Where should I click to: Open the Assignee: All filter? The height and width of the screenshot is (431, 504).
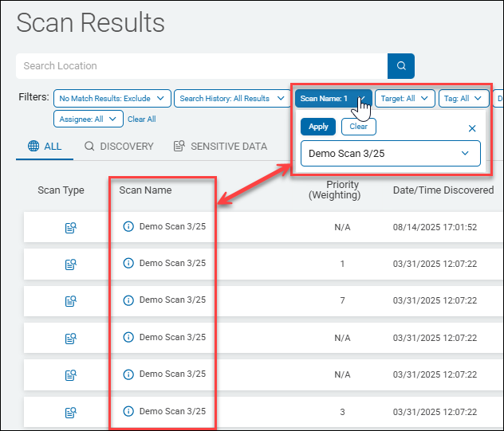click(89, 120)
